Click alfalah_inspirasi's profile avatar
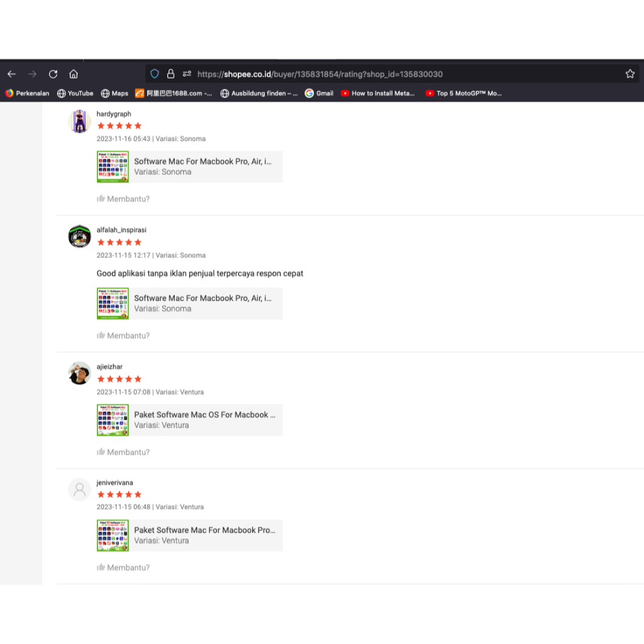Screen dimensions: 644x644 [x=79, y=236]
